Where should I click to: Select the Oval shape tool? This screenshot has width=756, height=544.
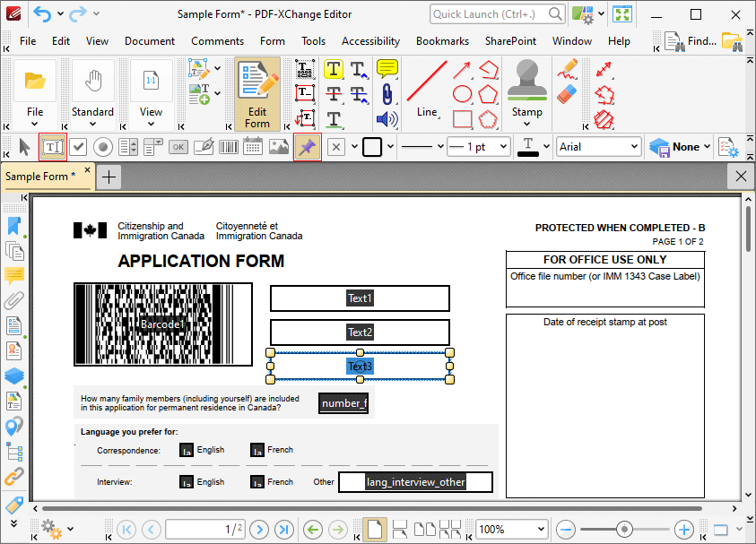click(x=462, y=94)
